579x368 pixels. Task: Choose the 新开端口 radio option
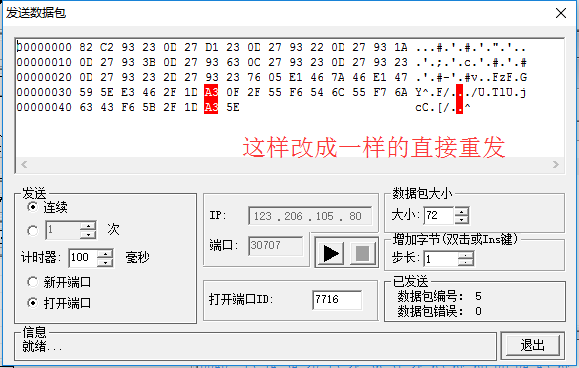33,282
